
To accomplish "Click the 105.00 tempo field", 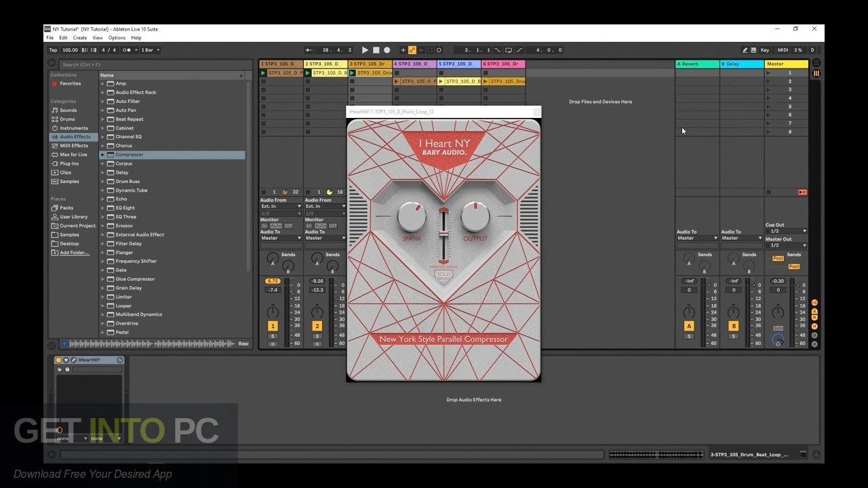I will [x=70, y=50].
